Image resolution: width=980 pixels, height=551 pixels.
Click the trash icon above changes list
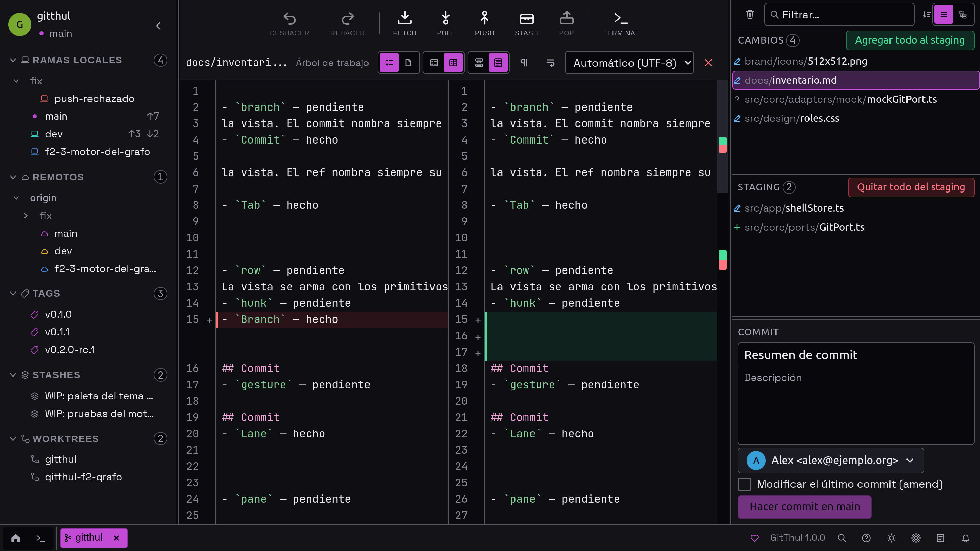click(750, 15)
